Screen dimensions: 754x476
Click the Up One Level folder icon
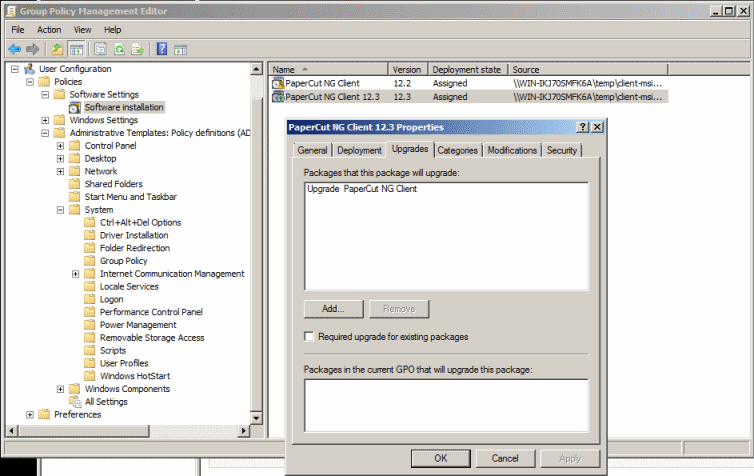coord(58,49)
